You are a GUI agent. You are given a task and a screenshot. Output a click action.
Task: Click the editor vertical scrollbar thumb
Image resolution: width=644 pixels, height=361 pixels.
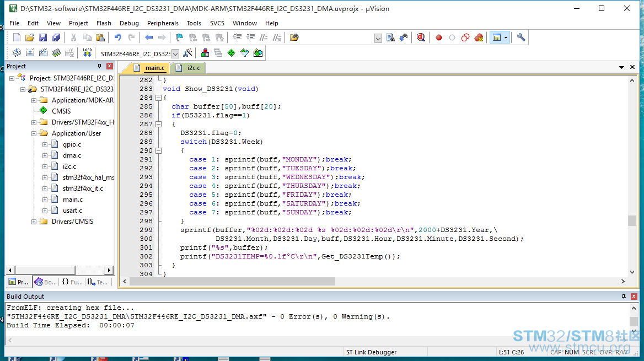(x=632, y=220)
